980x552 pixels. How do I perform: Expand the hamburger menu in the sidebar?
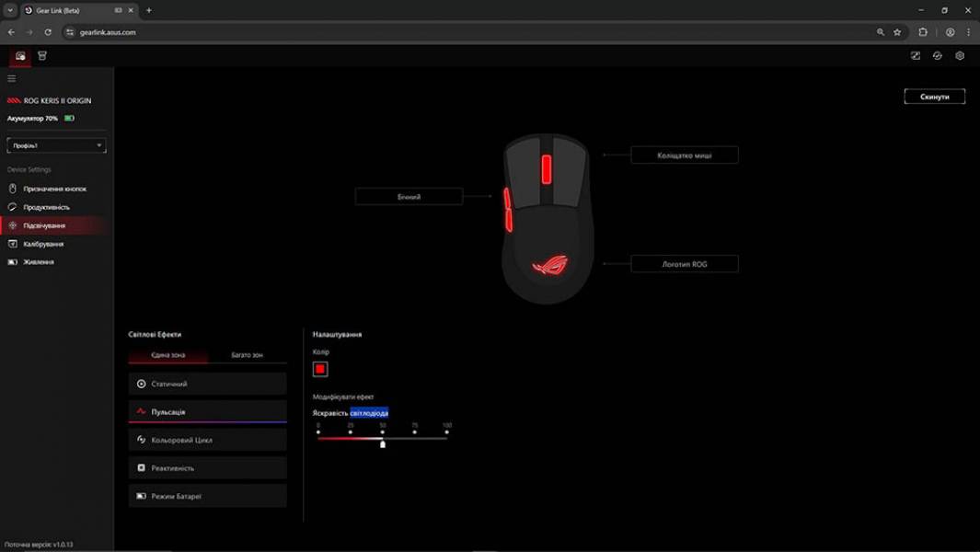tap(12, 78)
